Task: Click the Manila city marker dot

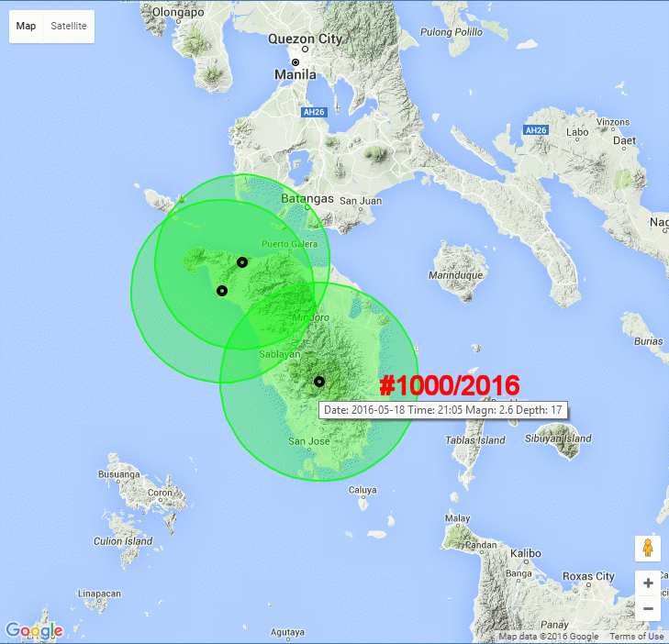Action: [x=295, y=62]
